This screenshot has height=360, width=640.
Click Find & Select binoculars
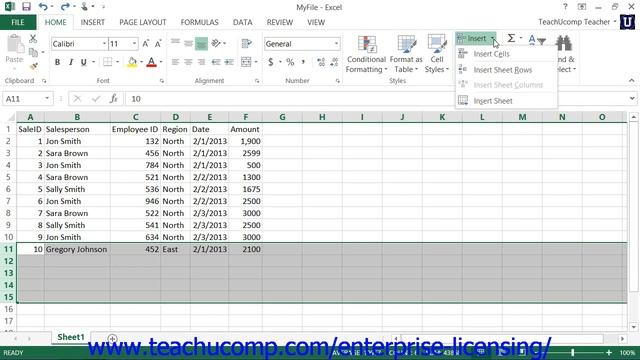click(564, 43)
